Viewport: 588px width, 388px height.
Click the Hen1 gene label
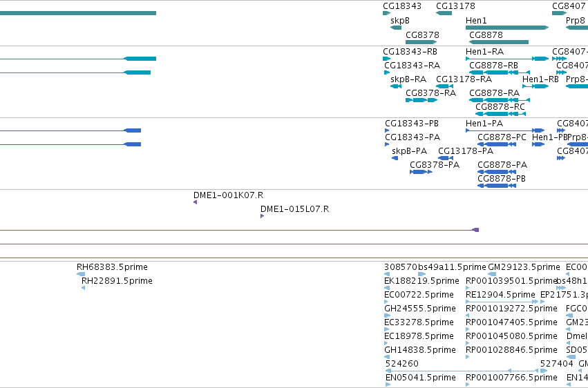tap(476, 21)
